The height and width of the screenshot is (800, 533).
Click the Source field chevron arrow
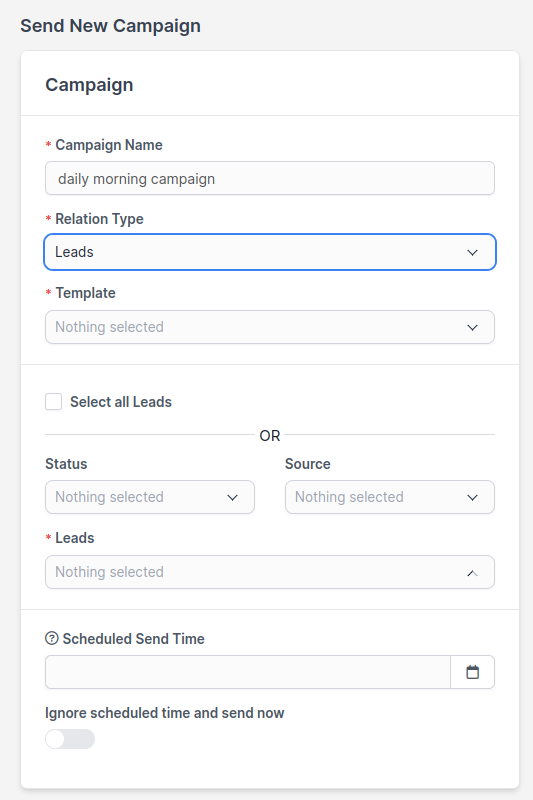click(x=472, y=497)
